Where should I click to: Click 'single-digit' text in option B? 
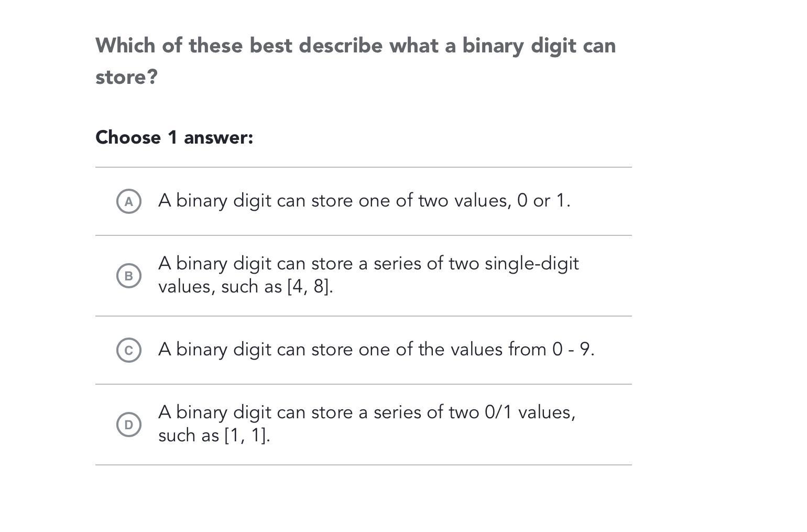tap(531, 264)
